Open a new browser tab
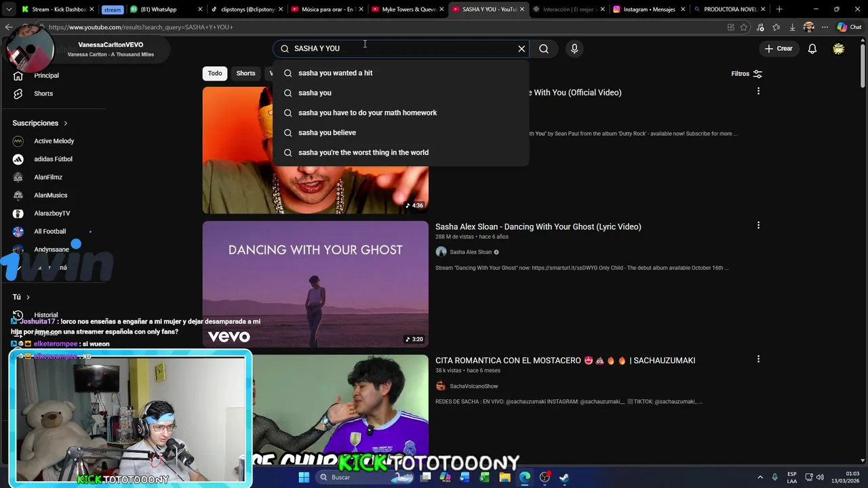 click(x=779, y=9)
